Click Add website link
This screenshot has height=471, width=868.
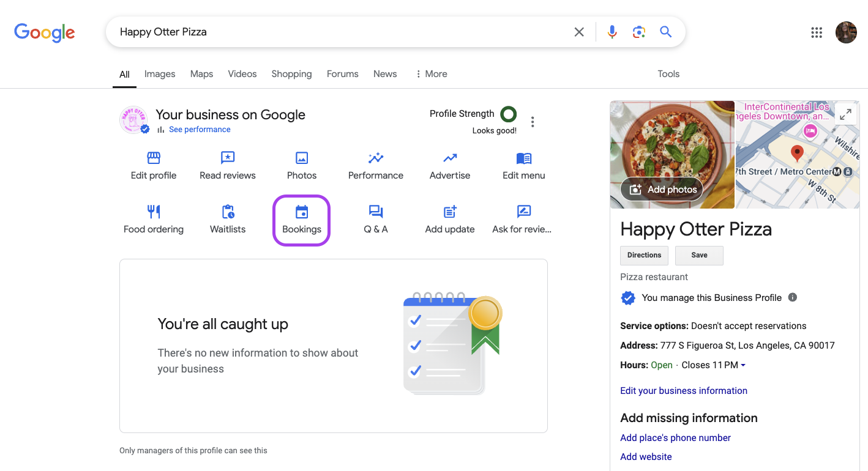(x=646, y=457)
